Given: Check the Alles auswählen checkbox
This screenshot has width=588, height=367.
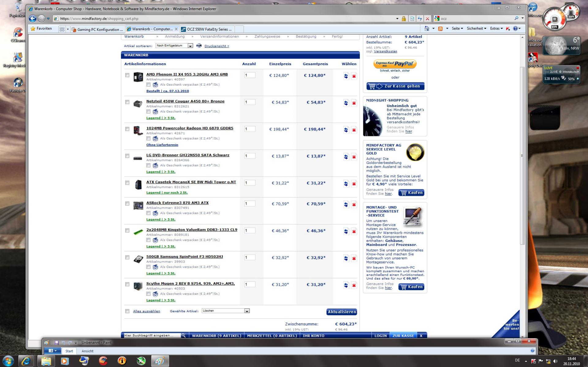Looking at the screenshot, I should (127, 311).
